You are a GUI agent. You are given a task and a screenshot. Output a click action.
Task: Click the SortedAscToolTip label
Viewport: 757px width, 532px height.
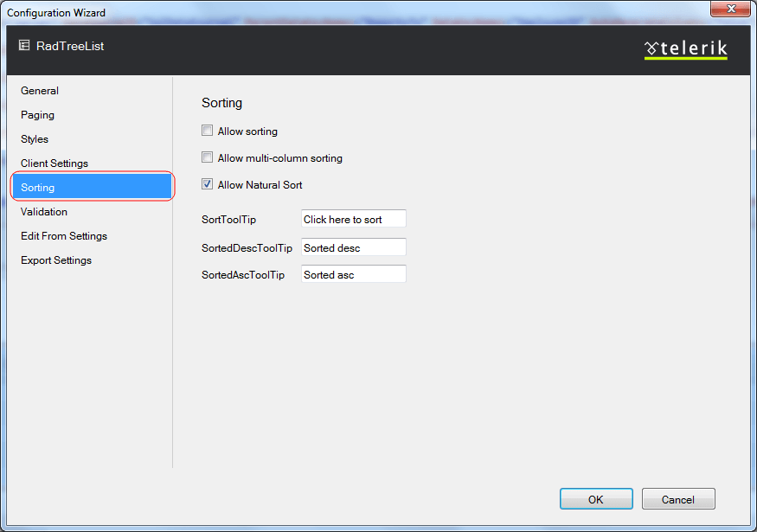243,275
